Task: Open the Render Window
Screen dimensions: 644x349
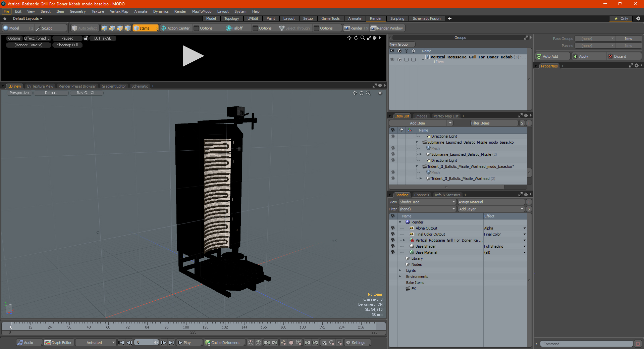Action: 387,28
